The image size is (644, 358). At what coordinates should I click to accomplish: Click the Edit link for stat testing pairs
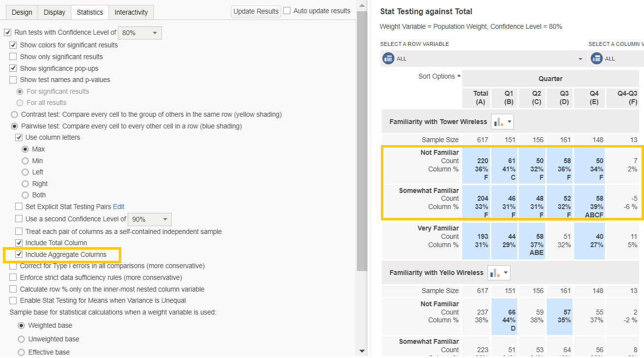click(x=119, y=207)
